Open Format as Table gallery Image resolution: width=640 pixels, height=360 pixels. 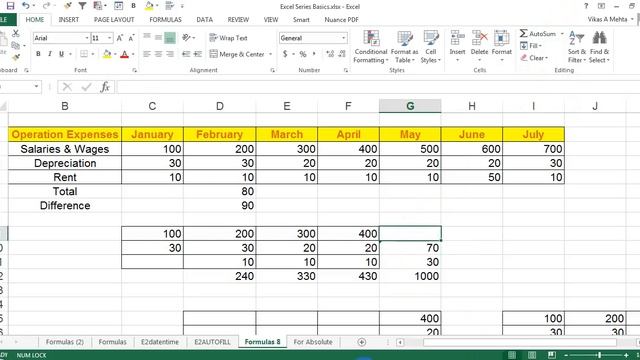tap(404, 47)
